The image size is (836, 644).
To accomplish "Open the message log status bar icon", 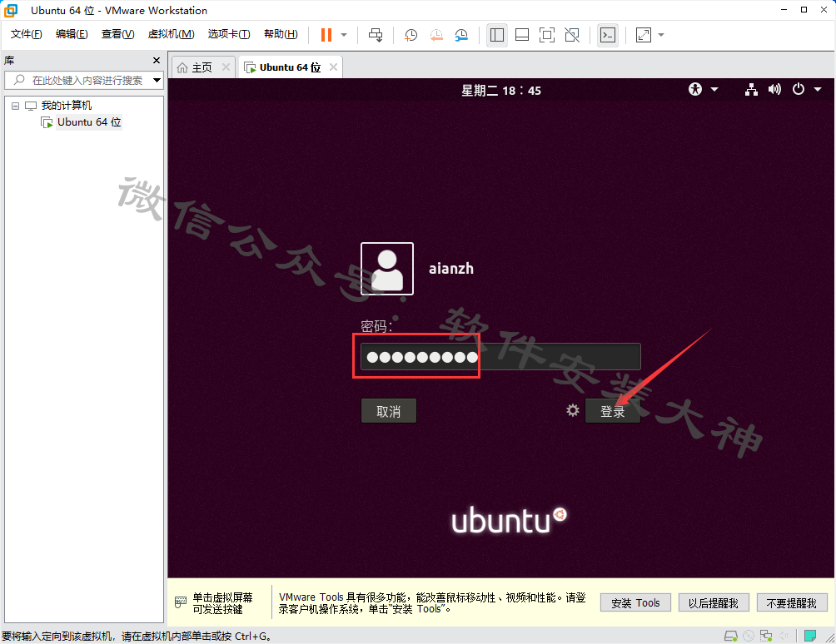I will click(x=810, y=636).
